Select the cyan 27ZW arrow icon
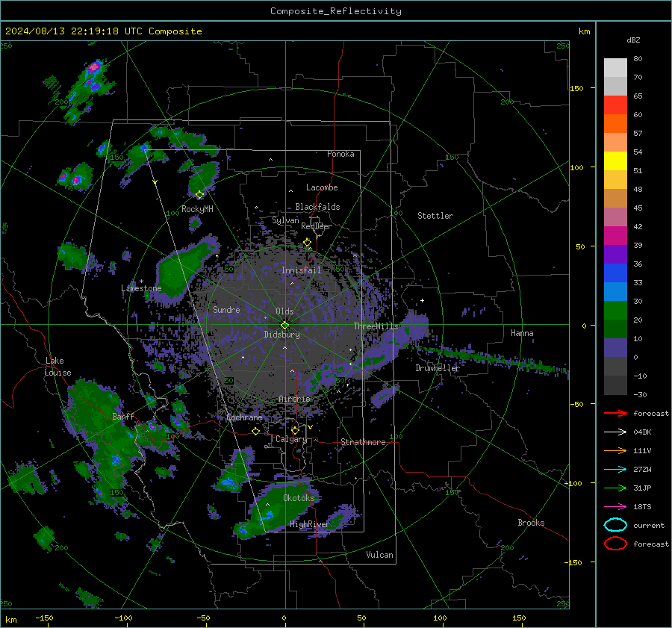672x628 pixels. (x=615, y=469)
